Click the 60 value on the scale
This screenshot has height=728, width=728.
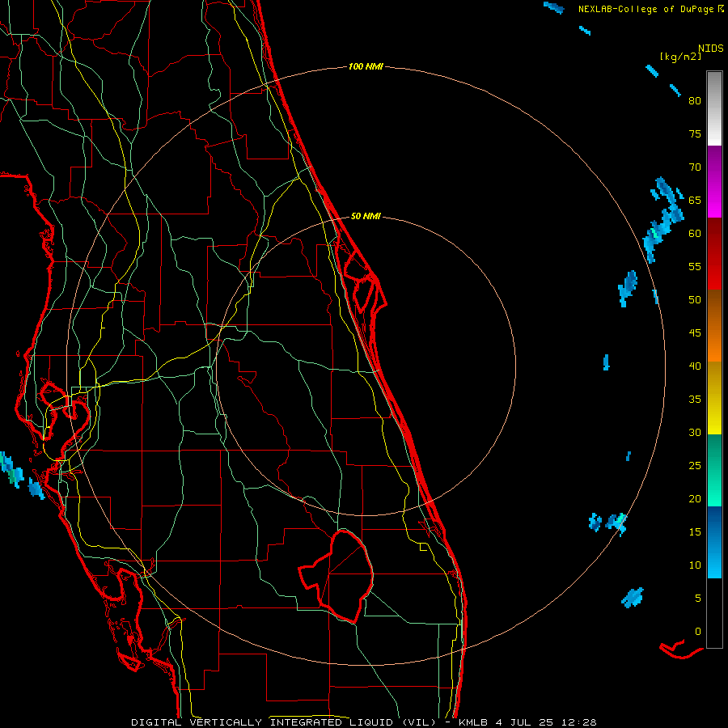[695, 234]
